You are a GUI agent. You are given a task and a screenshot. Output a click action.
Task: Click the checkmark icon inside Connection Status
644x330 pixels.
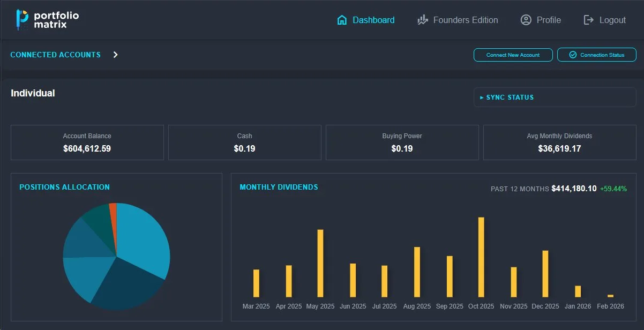pyautogui.click(x=573, y=54)
